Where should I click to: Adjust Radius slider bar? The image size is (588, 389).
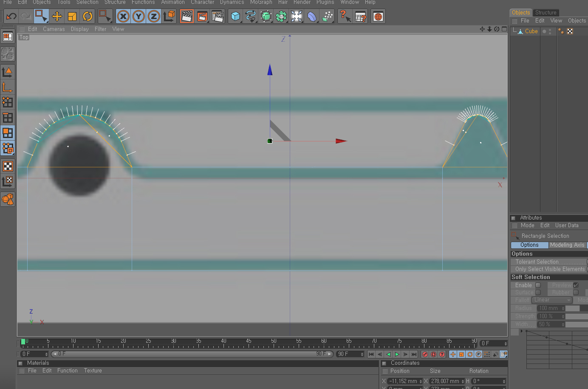point(577,309)
